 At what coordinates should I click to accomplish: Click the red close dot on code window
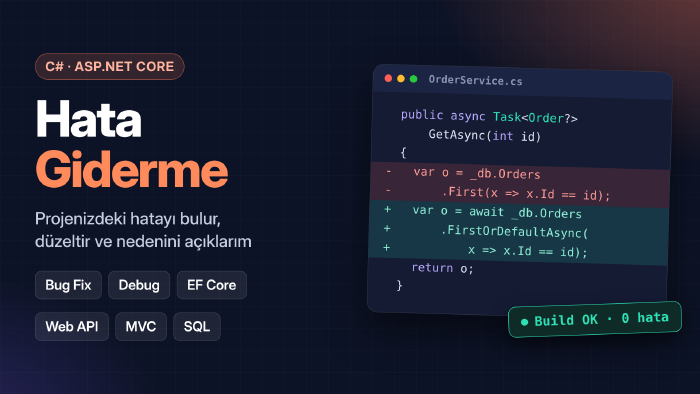point(388,79)
